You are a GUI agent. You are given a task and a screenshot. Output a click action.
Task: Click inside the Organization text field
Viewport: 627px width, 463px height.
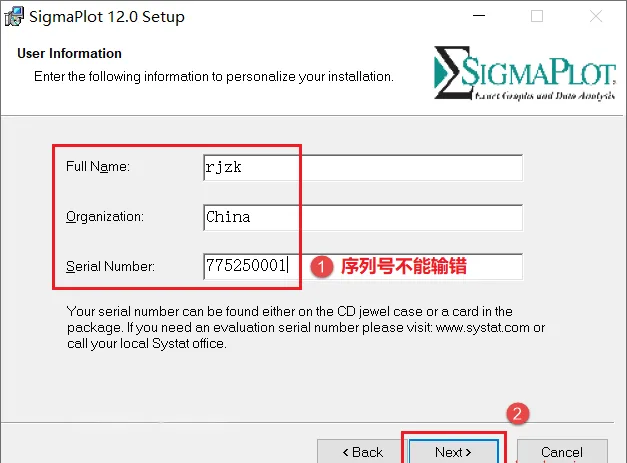[x=363, y=218]
